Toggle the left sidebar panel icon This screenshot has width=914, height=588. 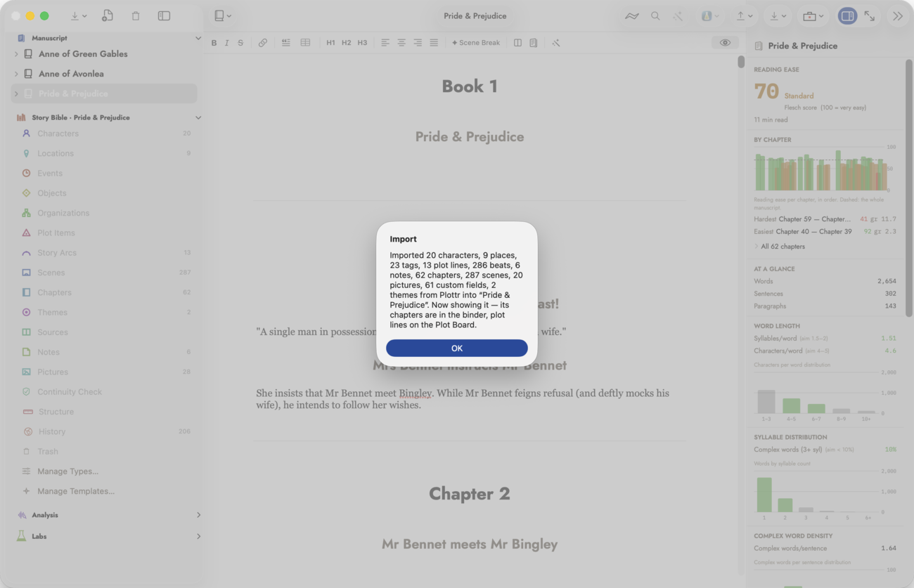(x=164, y=15)
